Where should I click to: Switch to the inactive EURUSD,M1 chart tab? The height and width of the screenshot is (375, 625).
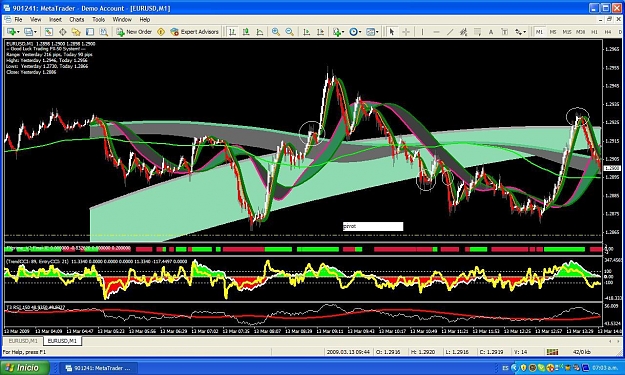[23, 341]
